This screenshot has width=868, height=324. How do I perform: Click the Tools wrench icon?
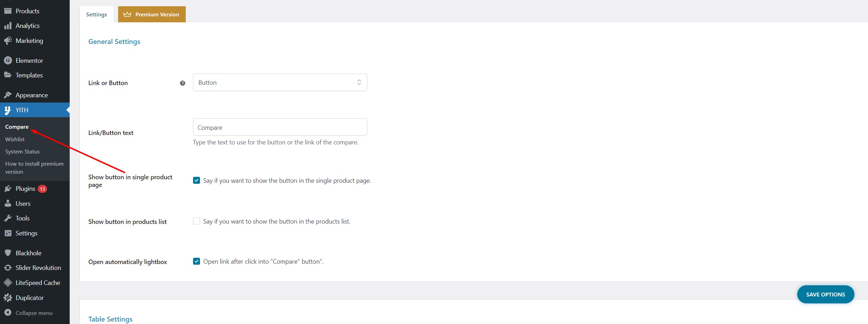(8, 218)
